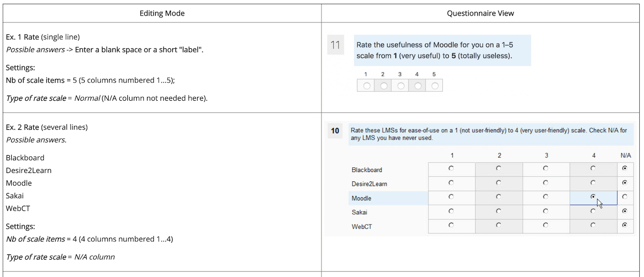644x277 pixels.
Task: Select N/A for WebCT
Action: (625, 226)
